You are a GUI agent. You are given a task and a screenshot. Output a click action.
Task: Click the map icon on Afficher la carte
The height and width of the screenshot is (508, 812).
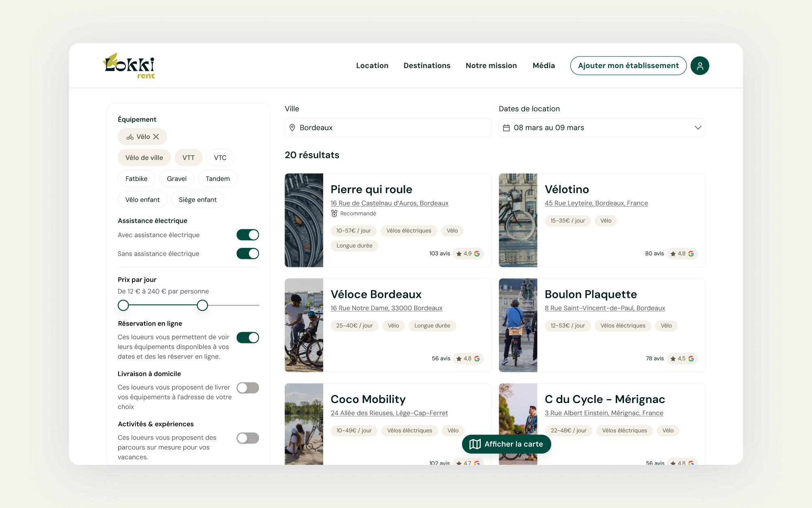(x=475, y=444)
